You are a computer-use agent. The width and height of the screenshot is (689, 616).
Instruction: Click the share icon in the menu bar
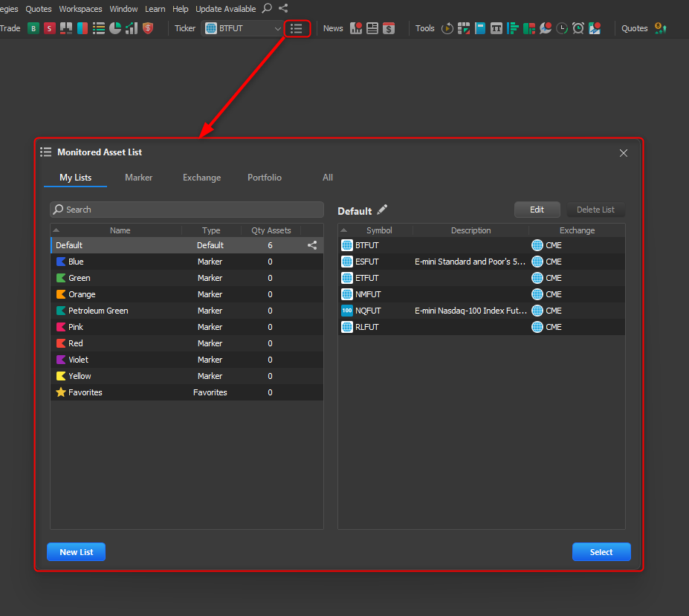tap(283, 8)
